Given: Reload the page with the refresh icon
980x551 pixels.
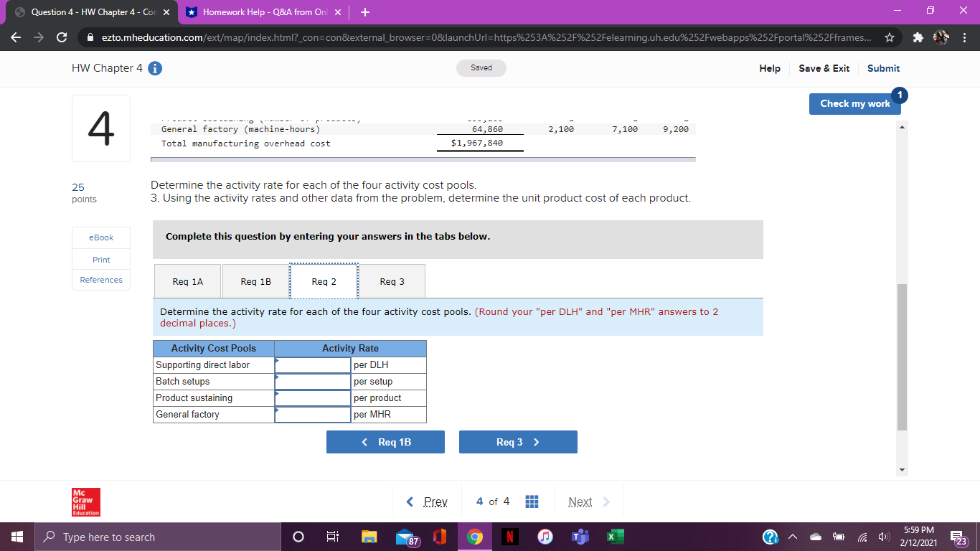Looking at the screenshot, I should [x=62, y=37].
